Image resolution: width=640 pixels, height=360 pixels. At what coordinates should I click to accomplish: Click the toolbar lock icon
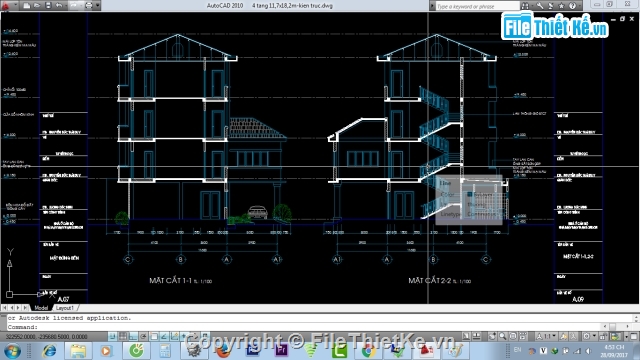click(x=603, y=337)
